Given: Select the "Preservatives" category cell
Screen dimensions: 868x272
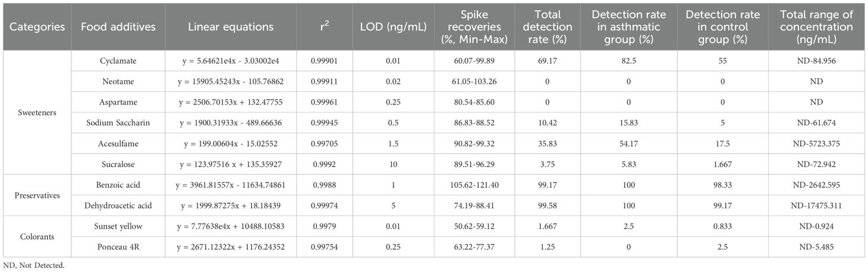Looking at the screenshot, I should pos(37,195).
